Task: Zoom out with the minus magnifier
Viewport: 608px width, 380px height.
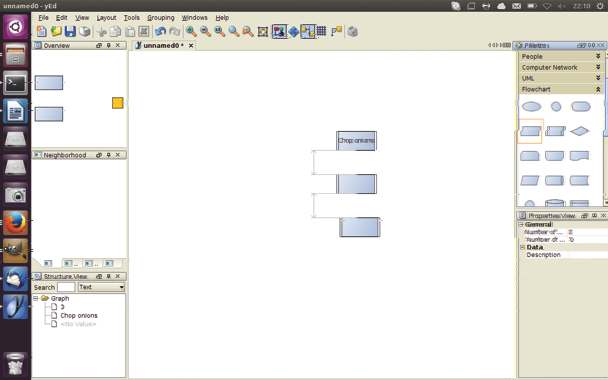Action: tap(205, 31)
